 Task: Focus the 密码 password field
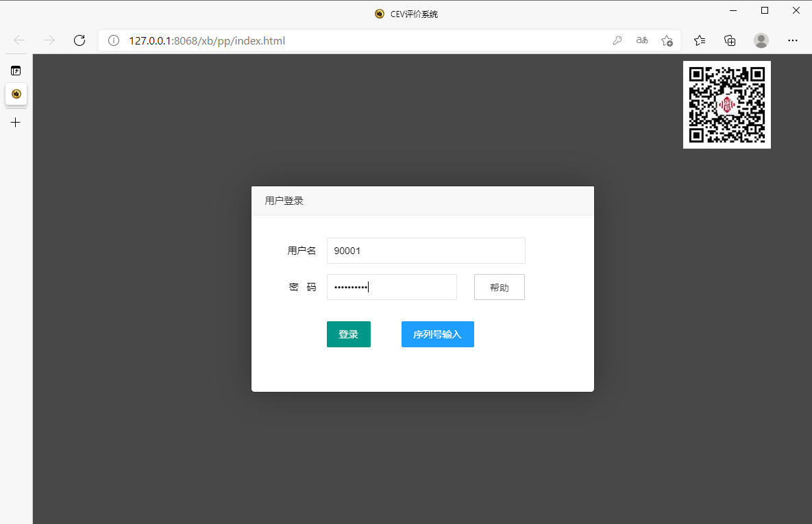tap(391, 287)
